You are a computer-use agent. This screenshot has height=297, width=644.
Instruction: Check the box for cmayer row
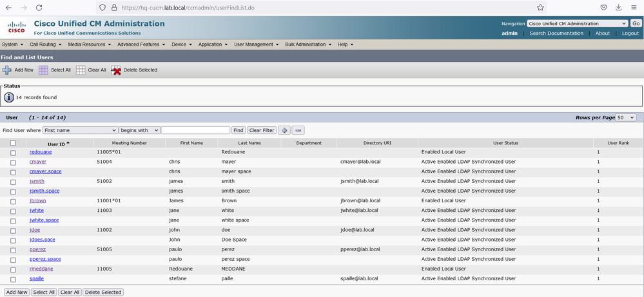(x=13, y=162)
